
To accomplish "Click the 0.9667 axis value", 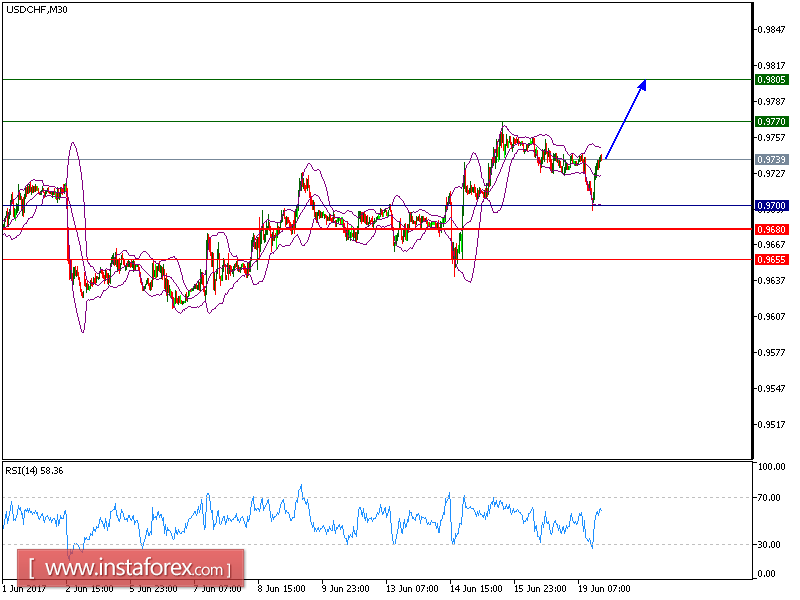I will [771, 244].
